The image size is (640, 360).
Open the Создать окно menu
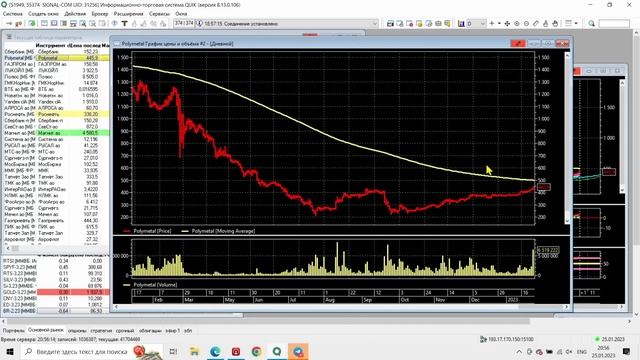[44, 14]
